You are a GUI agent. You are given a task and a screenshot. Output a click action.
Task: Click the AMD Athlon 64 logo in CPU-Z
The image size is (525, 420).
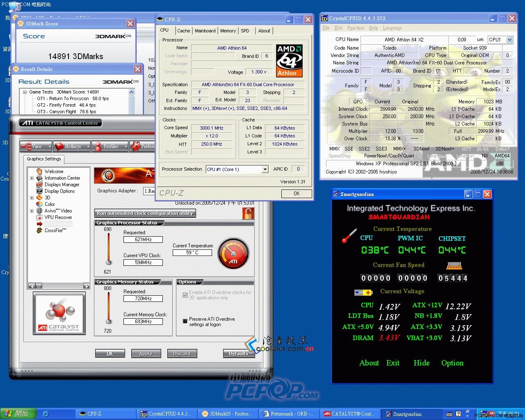click(289, 61)
